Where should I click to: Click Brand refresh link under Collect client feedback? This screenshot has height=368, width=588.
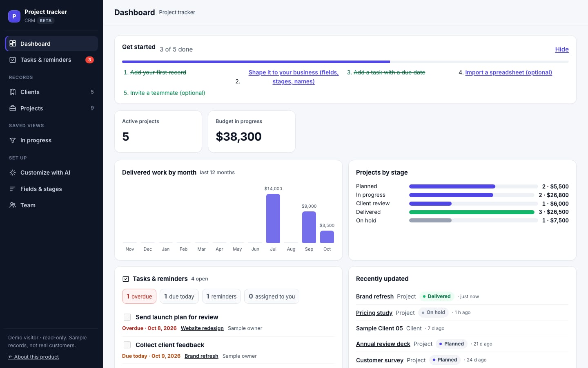(201, 356)
